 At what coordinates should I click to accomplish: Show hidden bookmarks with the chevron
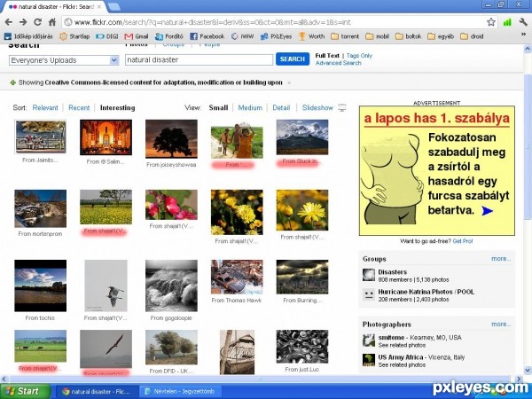[x=523, y=35]
